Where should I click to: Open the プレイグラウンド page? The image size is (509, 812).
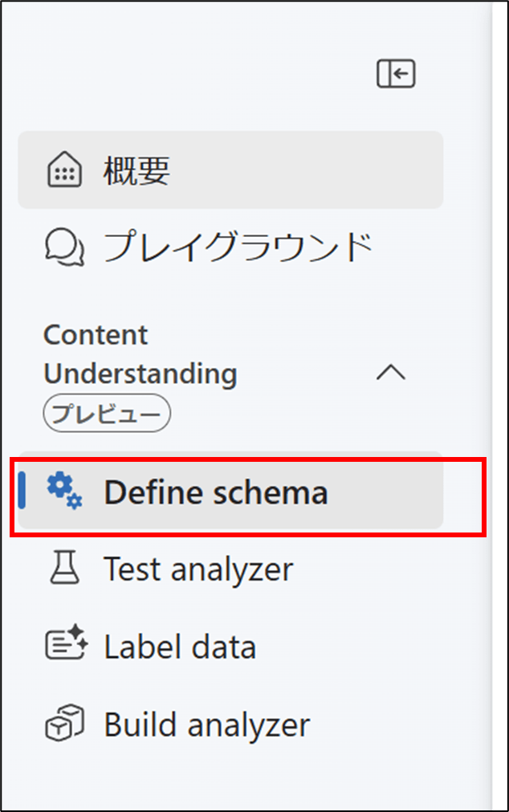[x=230, y=247]
